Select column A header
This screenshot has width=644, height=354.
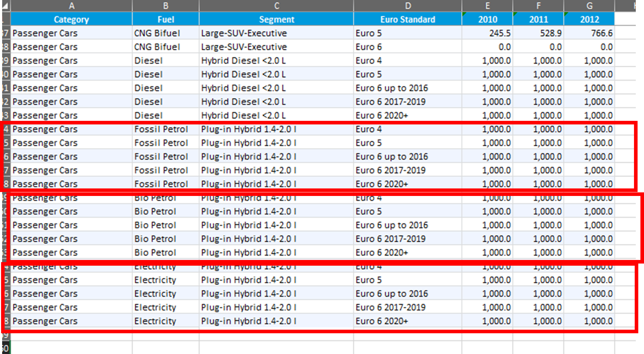click(71, 6)
